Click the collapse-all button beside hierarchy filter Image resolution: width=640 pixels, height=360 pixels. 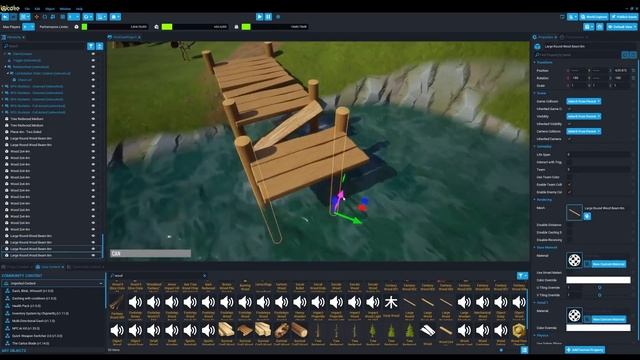[99, 46]
